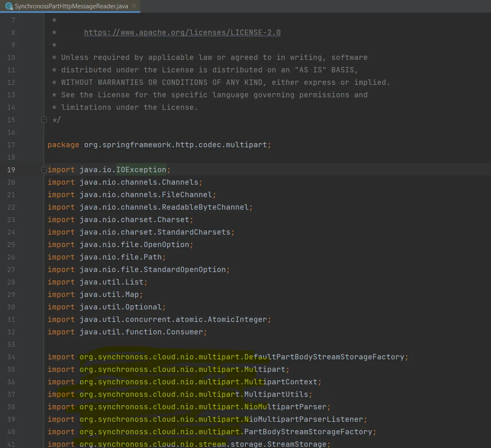Click the Java class icon on the tab
This screenshot has height=448, width=491.
coord(9,6)
